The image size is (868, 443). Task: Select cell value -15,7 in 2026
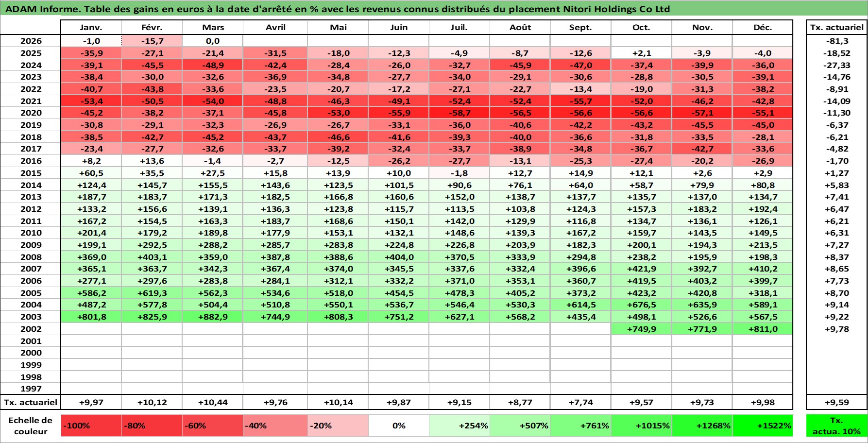(152, 41)
